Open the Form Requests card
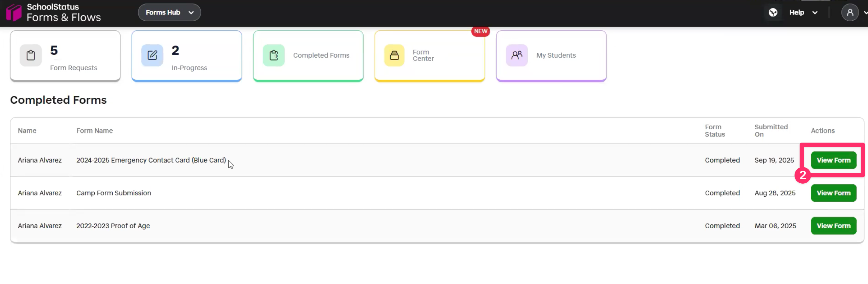The height and width of the screenshot is (284, 868). (x=65, y=56)
